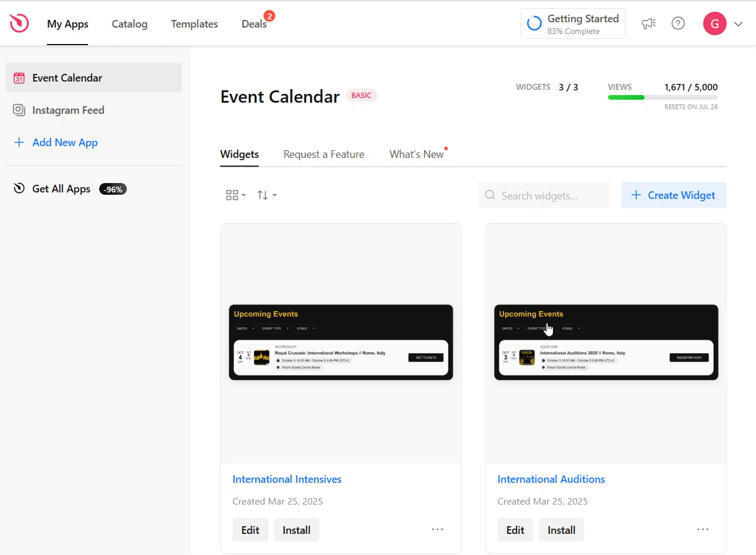Go to the Catalog menu

(x=129, y=24)
